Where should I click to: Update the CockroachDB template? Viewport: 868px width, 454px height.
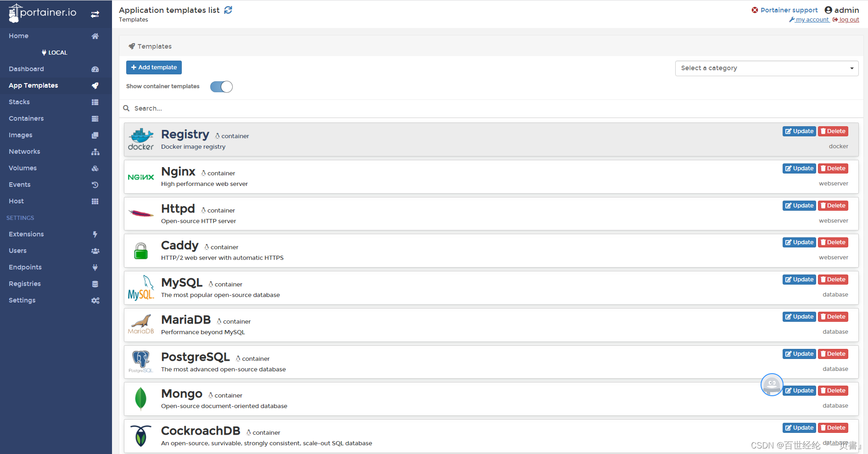(x=799, y=428)
